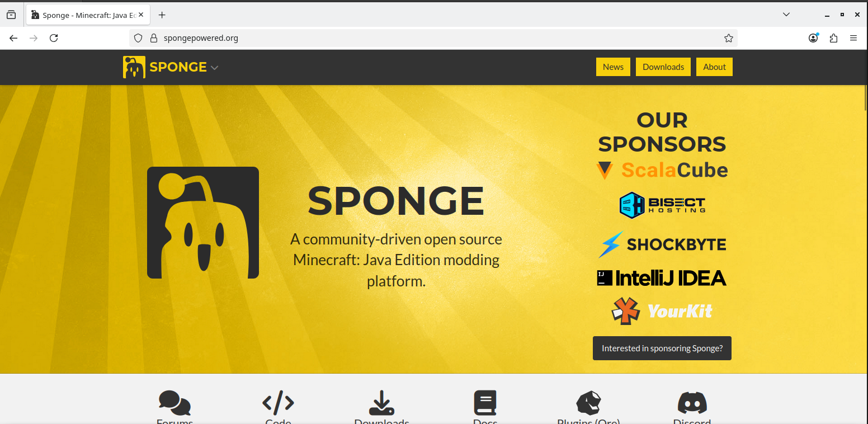The image size is (868, 424).
Task: Open the IntelliJ IDEA sponsor link
Action: pos(662,278)
